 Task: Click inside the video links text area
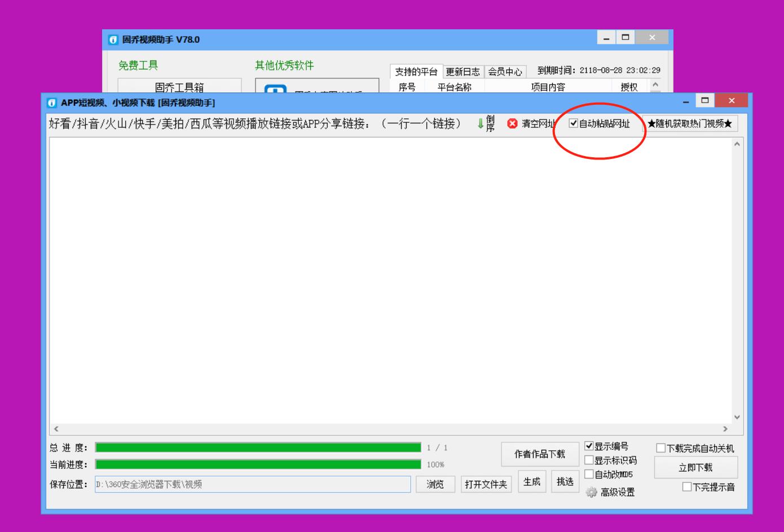click(391, 281)
